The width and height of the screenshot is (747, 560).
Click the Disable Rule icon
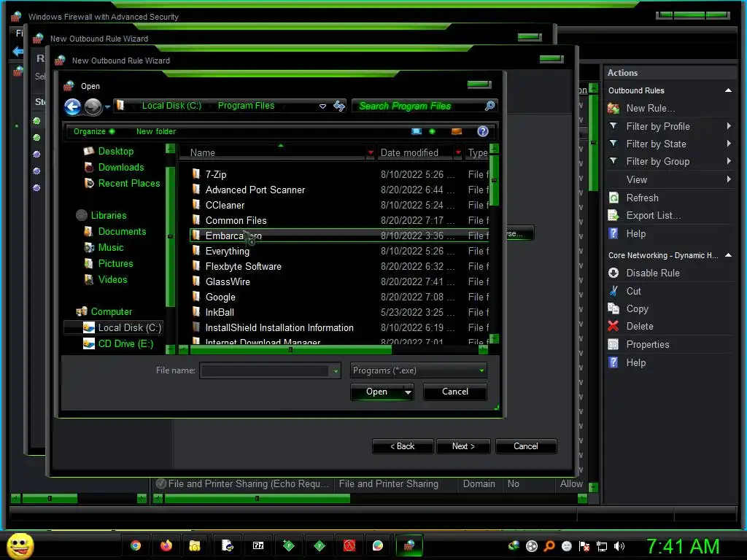point(614,273)
